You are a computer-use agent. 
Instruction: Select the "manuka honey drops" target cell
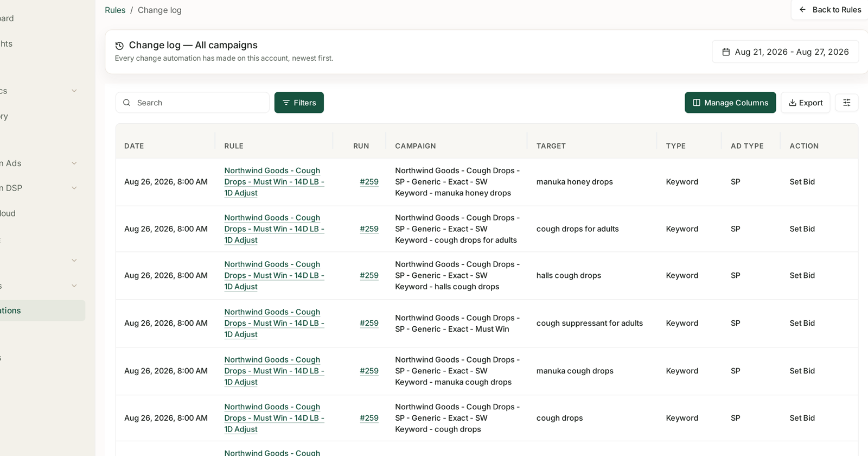[575, 182]
